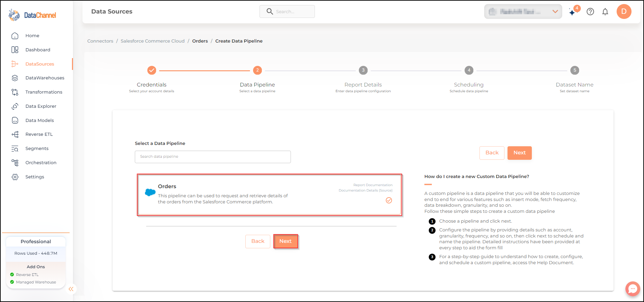Click the Dashboard sidebar icon
Image resolution: width=644 pixels, height=302 pixels.
pos(15,50)
